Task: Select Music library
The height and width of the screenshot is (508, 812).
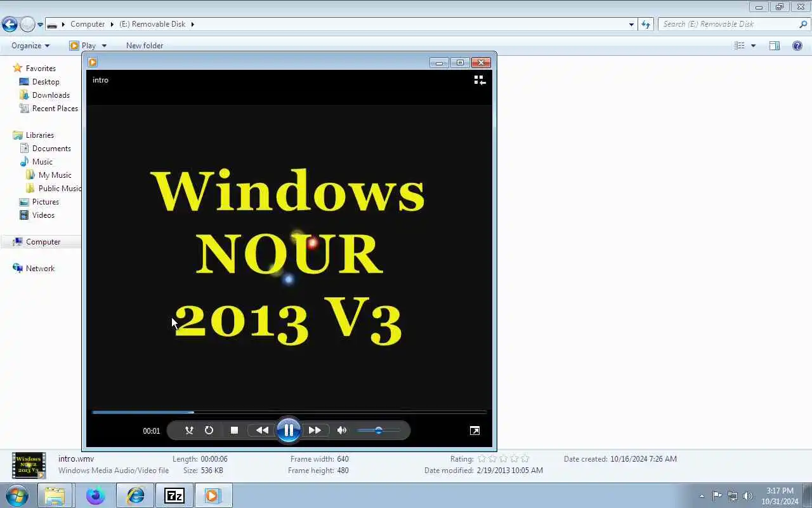Action: pos(42,162)
